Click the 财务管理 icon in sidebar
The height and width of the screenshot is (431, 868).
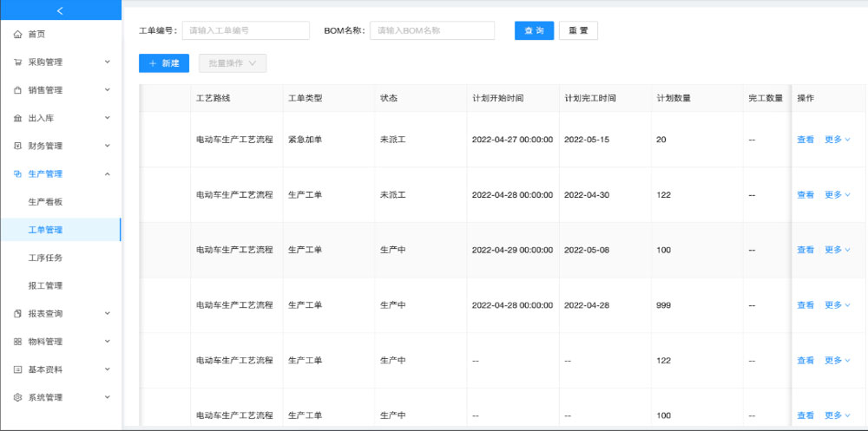17,146
